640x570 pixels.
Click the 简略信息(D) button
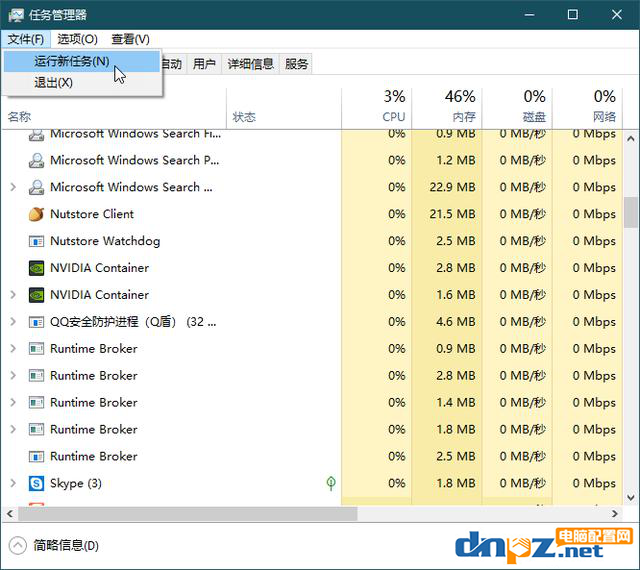pos(53,546)
